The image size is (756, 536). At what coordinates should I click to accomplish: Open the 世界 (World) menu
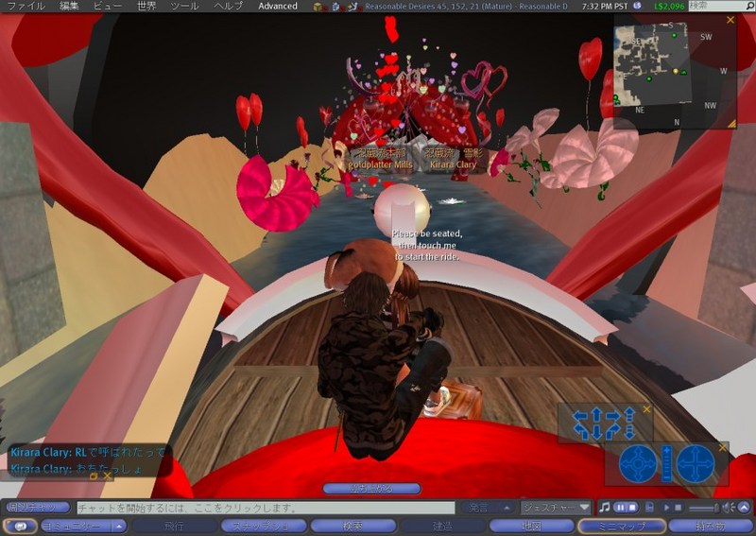(x=146, y=7)
